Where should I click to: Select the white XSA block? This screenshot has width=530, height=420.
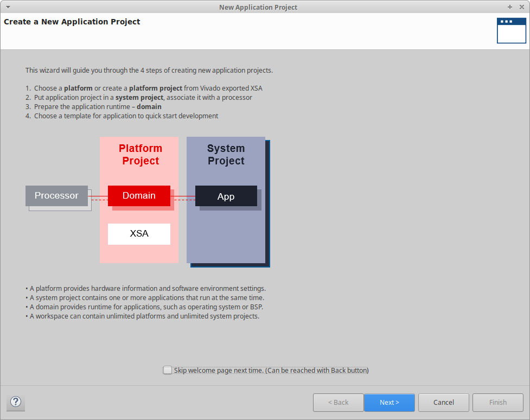pos(139,234)
